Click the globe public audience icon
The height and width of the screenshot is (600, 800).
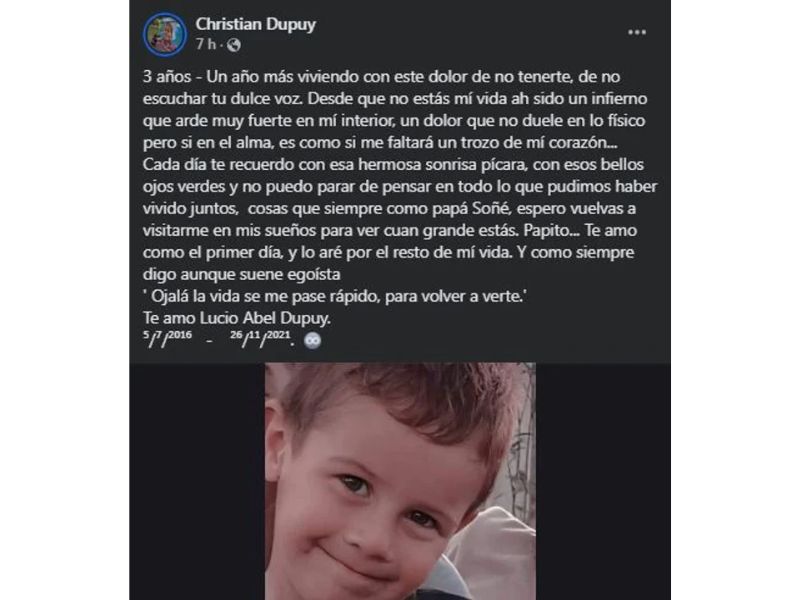[234, 45]
